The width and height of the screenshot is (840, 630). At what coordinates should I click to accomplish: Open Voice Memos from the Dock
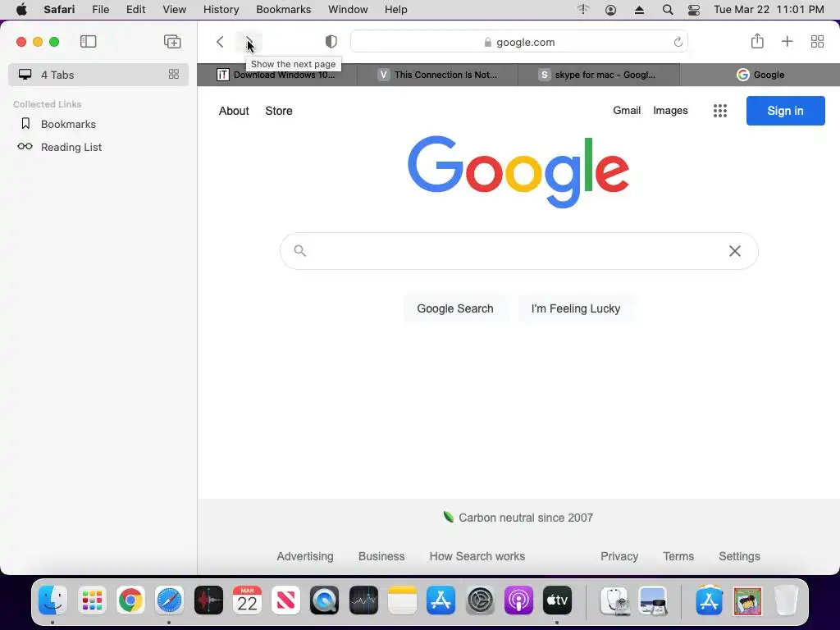(x=208, y=600)
